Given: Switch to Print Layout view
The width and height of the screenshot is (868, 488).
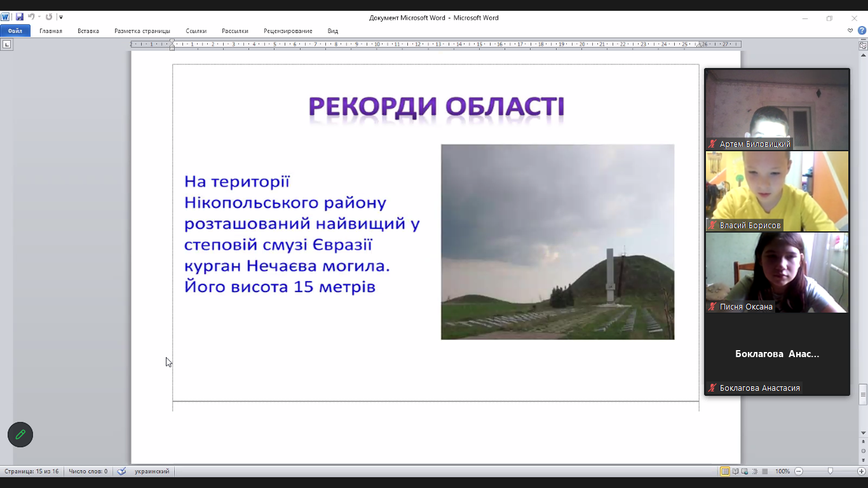Looking at the screenshot, I should (x=725, y=471).
